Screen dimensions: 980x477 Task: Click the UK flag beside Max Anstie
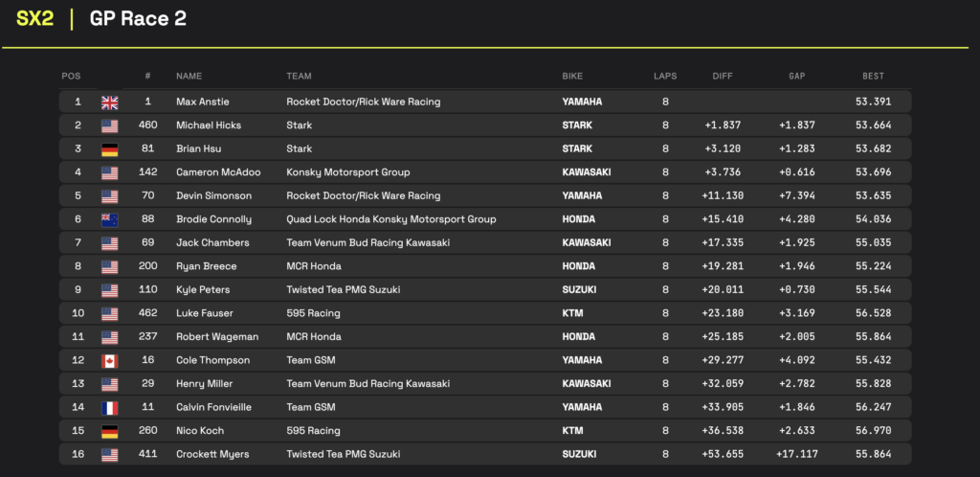pos(109,102)
